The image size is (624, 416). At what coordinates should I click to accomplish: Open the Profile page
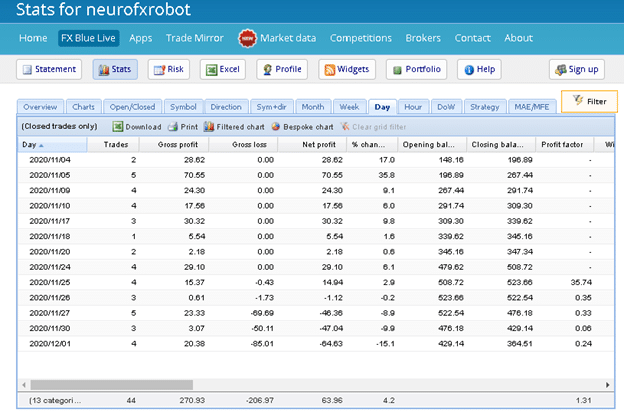pos(282,69)
